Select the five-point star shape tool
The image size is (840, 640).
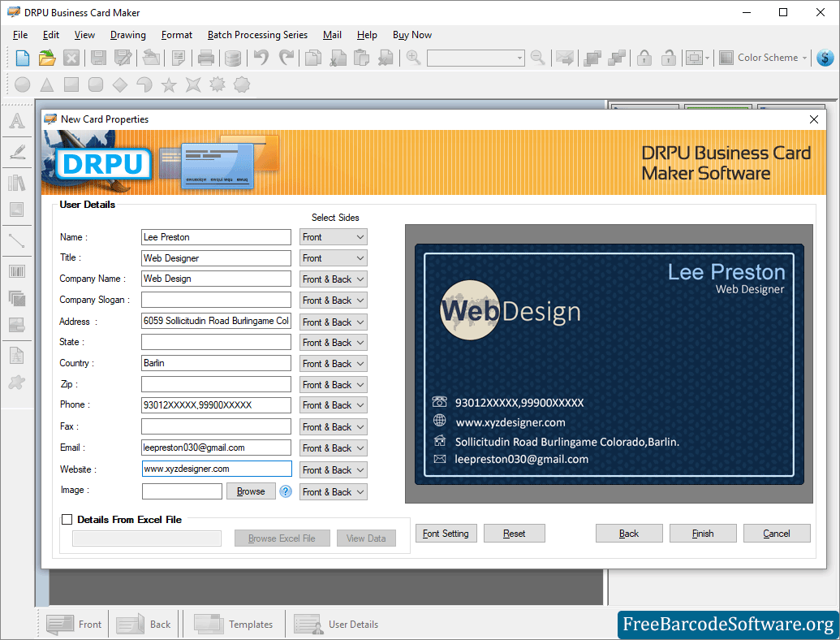169,84
